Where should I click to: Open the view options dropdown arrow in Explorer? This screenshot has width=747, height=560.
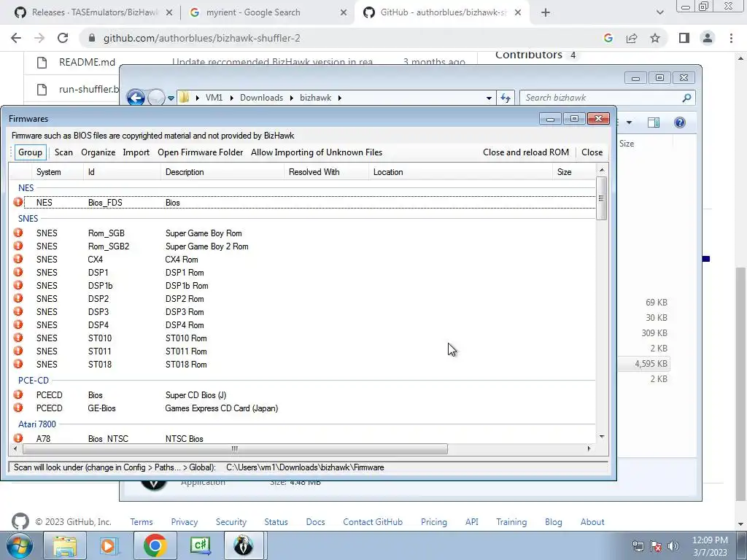click(629, 122)
